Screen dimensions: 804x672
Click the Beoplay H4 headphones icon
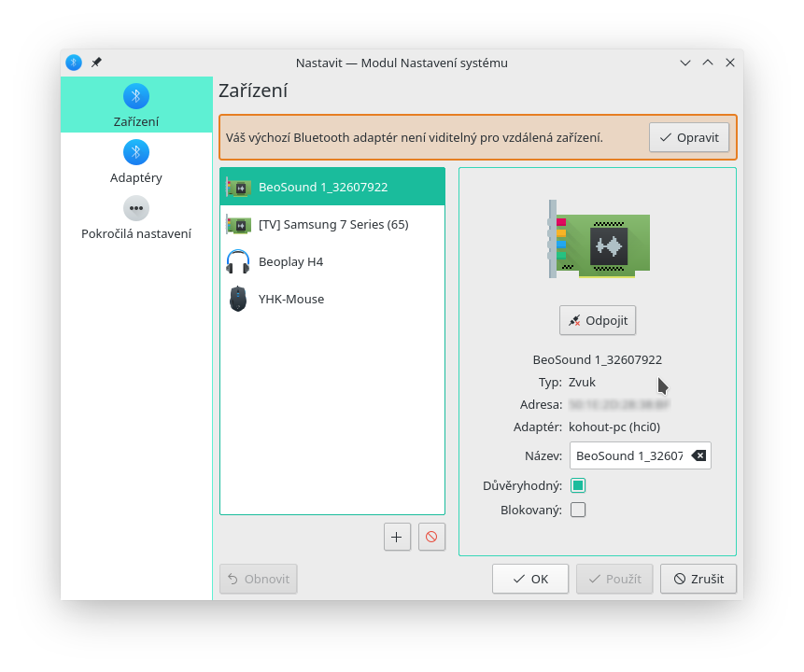238,262
